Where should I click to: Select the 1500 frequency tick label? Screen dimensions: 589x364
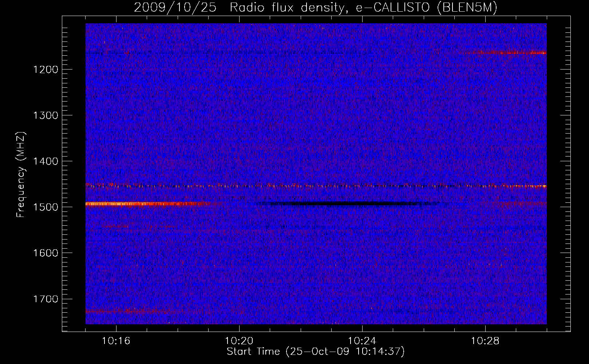coord(46,207)
